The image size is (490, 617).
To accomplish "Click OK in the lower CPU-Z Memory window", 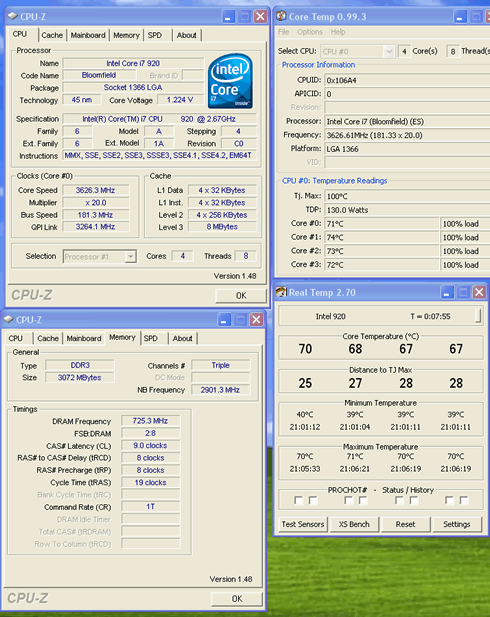I will 237,599.
